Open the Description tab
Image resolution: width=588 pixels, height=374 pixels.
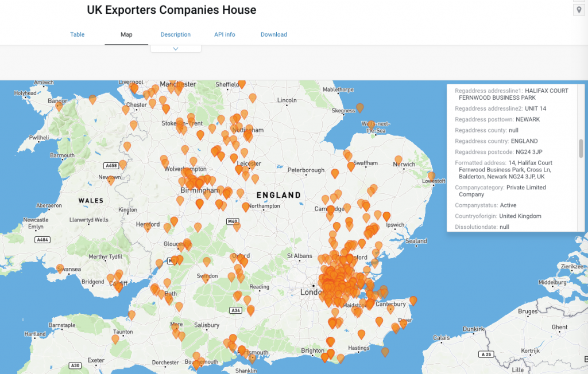(175, 34)
